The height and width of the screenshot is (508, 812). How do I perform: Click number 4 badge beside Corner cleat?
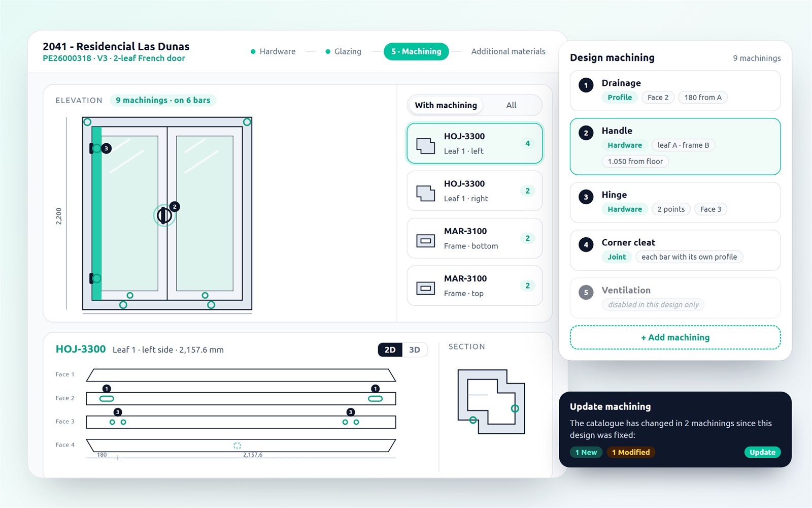[x=586, y=245]
